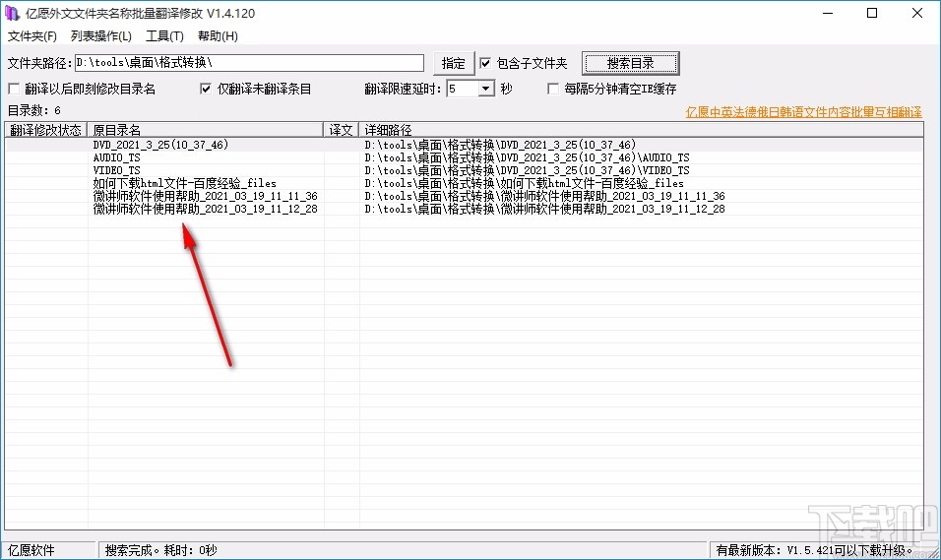Click the 目录数: 6 label
This screenshot has width=941, height=560.
tap(34, 110)
